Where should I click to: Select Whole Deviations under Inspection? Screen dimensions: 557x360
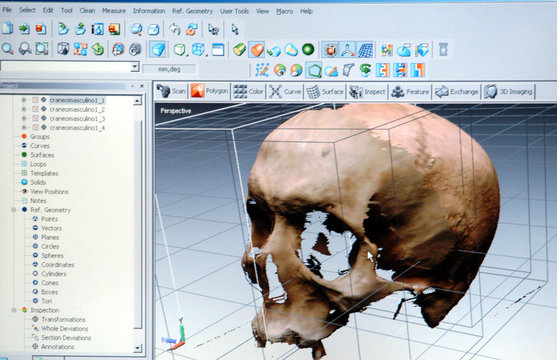(65, 329)
